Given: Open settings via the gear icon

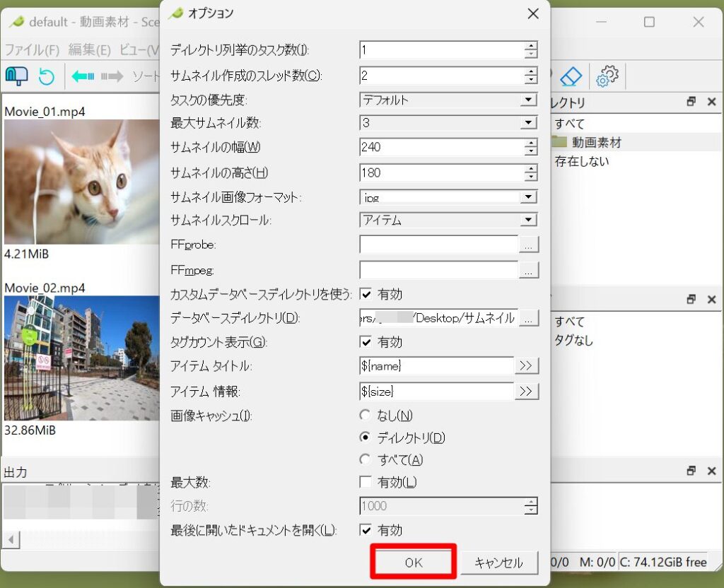Looking at the screenshot, I should [x=607, y=76].
